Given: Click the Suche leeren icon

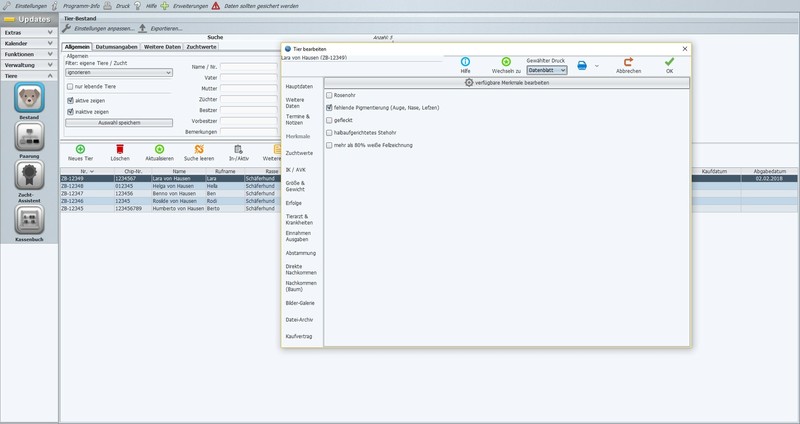Looking at the screenshot, I should click(x=199, y=149).
